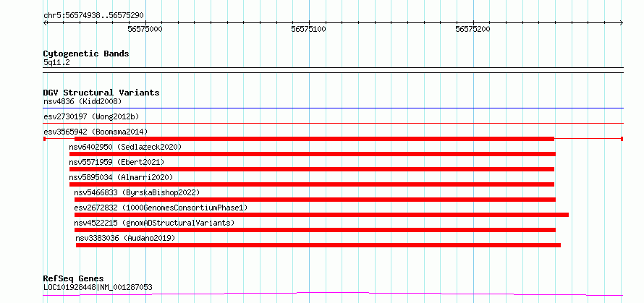
Task: Open variant nsv6402950 (Sedlazeck2020) label
Action: [x=125, y=147]
